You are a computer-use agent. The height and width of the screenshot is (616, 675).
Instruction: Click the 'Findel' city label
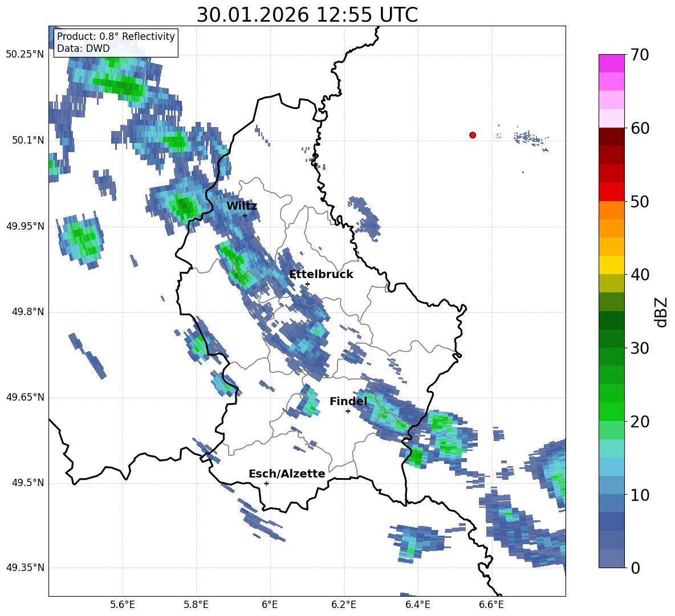click(348, 401)
